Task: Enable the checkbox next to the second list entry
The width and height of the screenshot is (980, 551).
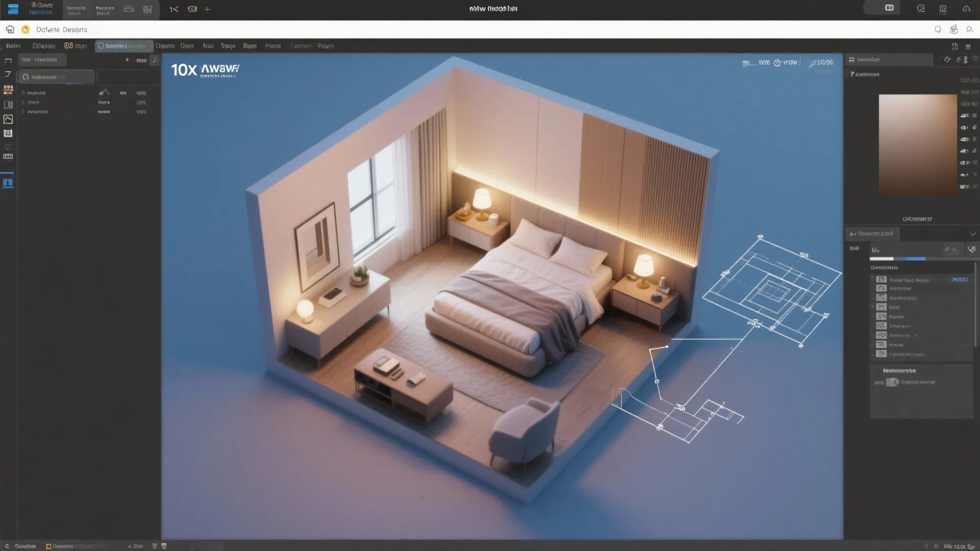Action: 23,102
